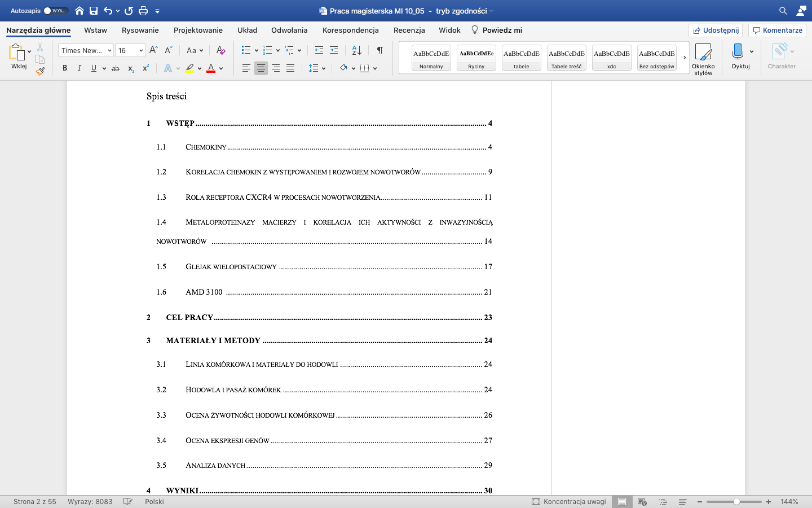Open the borders dropdown arrow
Viewport: 812px width, 508px height.
coord(375,68)
